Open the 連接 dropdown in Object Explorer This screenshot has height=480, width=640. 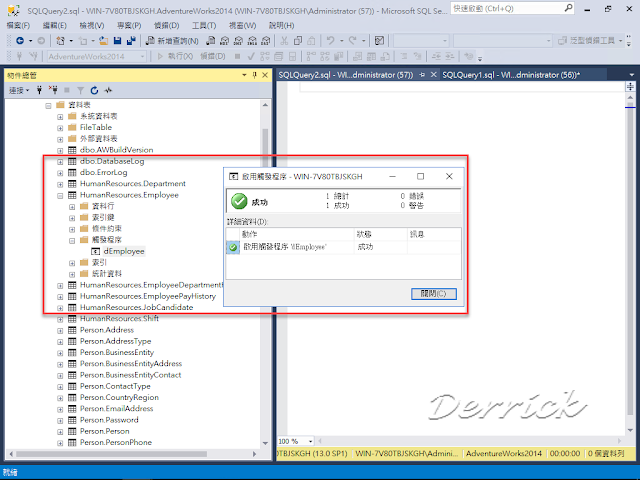click(19, 90)
